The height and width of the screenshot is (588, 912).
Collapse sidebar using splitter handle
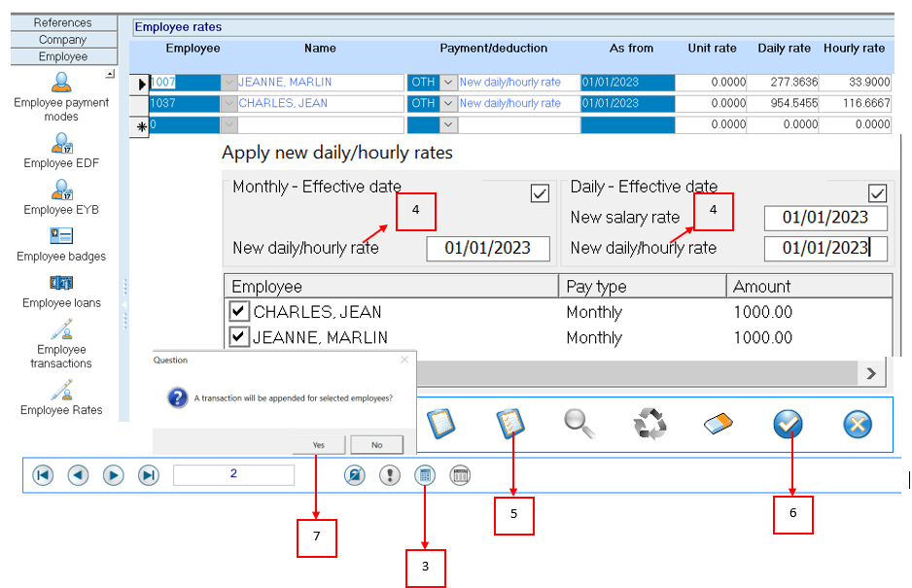point(123,304)
